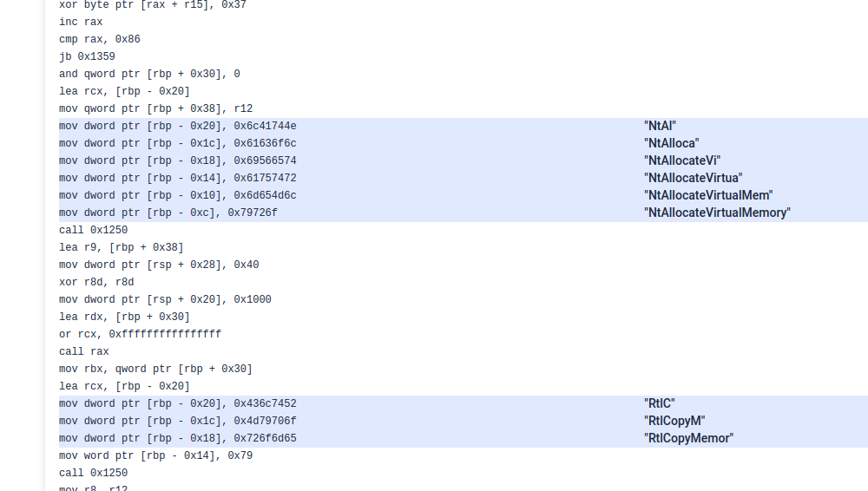Select the "RtlC" string annotation
The image size is (868, 491).
660,403
